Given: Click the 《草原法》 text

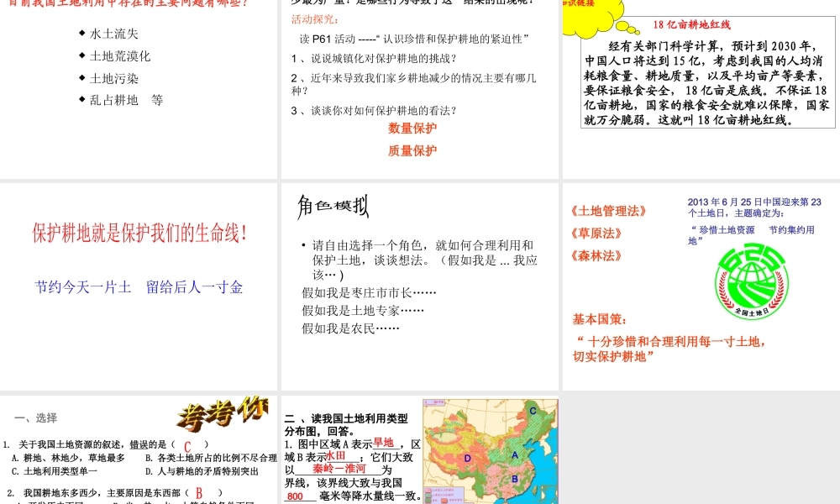Looking at the screenshot, I should pos(596,234).
